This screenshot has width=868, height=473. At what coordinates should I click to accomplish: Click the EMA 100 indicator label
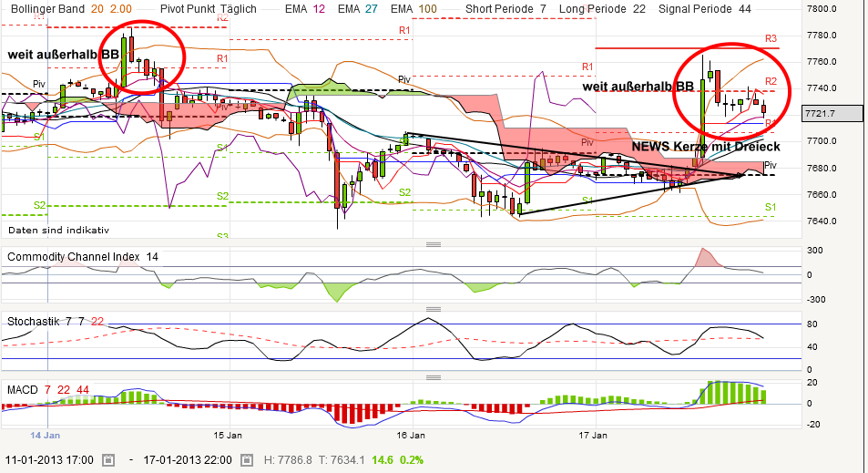[414, 9]
